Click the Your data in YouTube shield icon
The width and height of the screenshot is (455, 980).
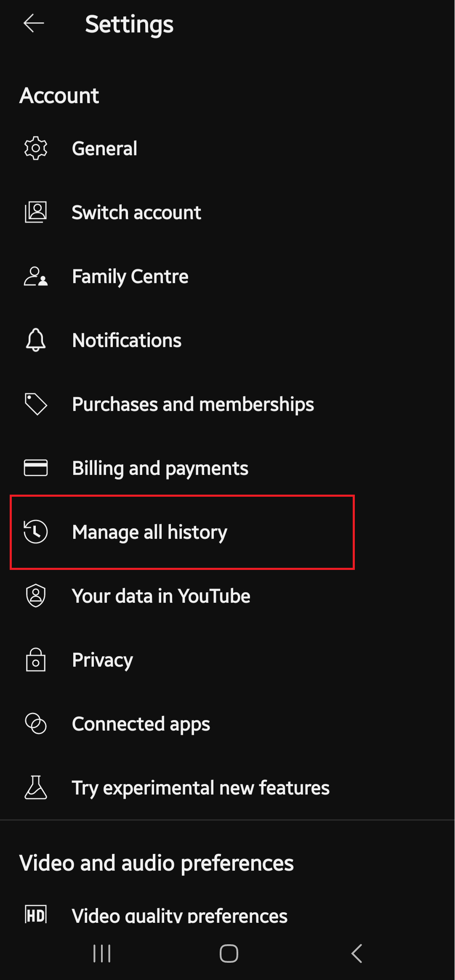(x=36, y=596)
